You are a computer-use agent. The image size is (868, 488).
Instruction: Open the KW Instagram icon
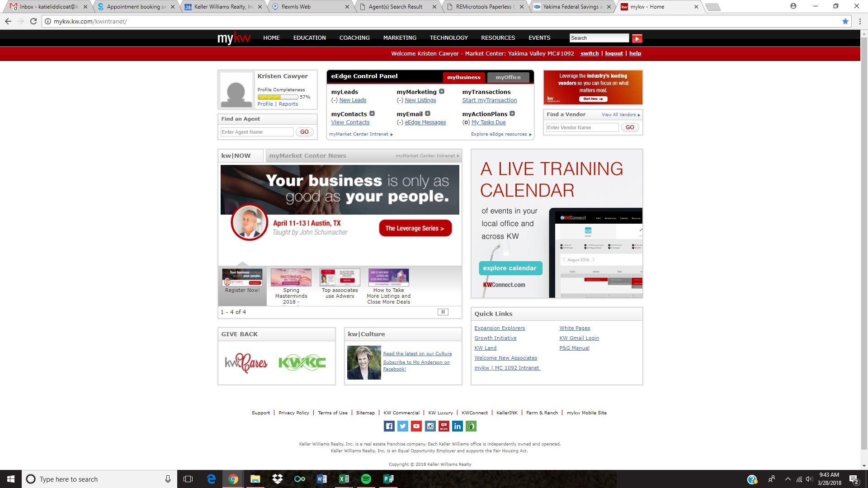[x=430, y=426]
